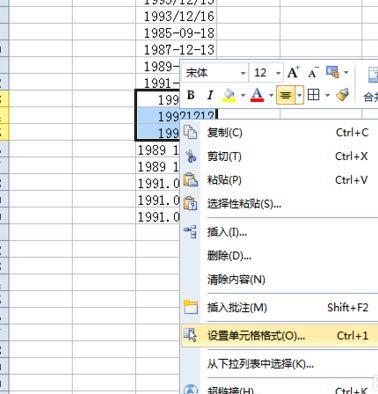Apply the red font color A icon
378x394 pixels.
257,95
